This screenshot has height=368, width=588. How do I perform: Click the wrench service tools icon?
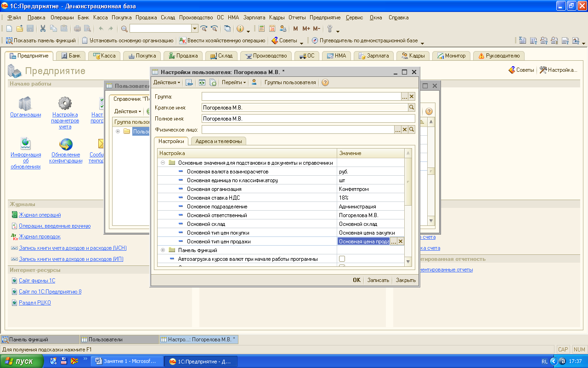[x=329, y=29]
